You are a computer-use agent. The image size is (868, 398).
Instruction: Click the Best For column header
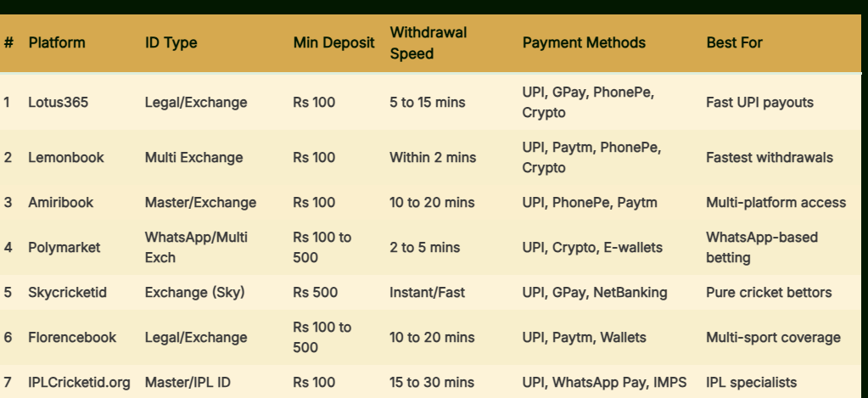[x=734, y=42]
